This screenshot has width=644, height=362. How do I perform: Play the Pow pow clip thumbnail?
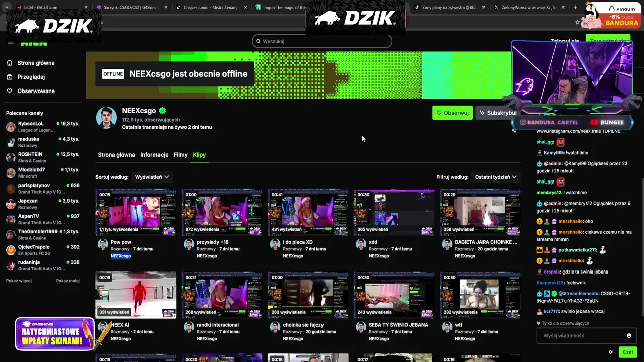[136, 212]
